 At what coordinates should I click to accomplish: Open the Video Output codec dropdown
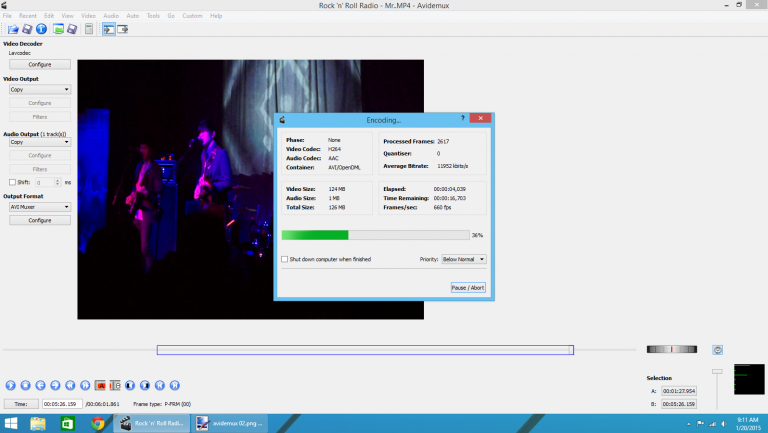point(39,89)
